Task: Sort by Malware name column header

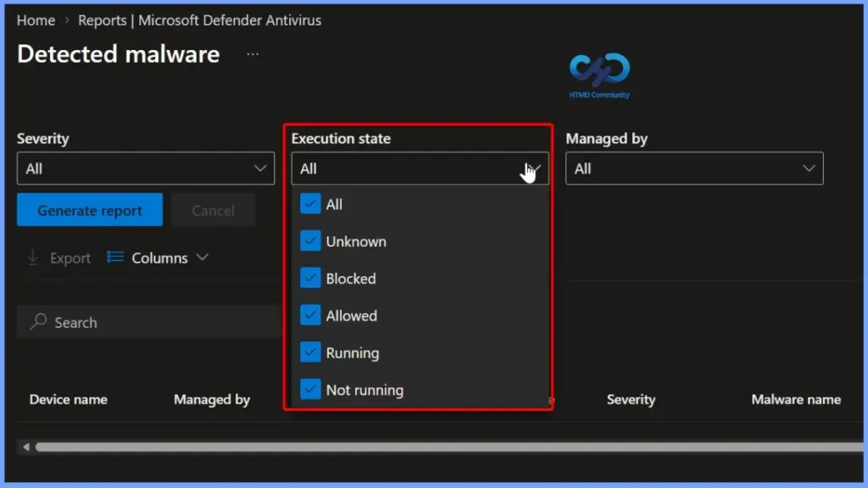Action: [796, 400]
